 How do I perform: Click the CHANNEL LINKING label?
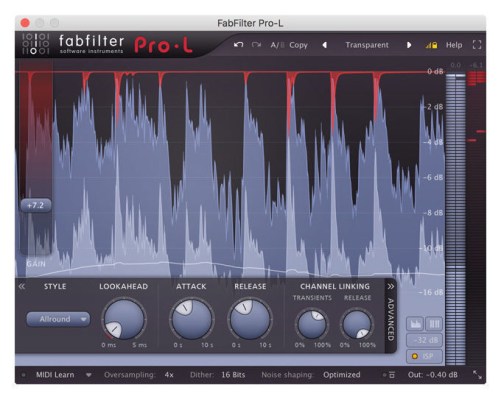tap(335, 286)
